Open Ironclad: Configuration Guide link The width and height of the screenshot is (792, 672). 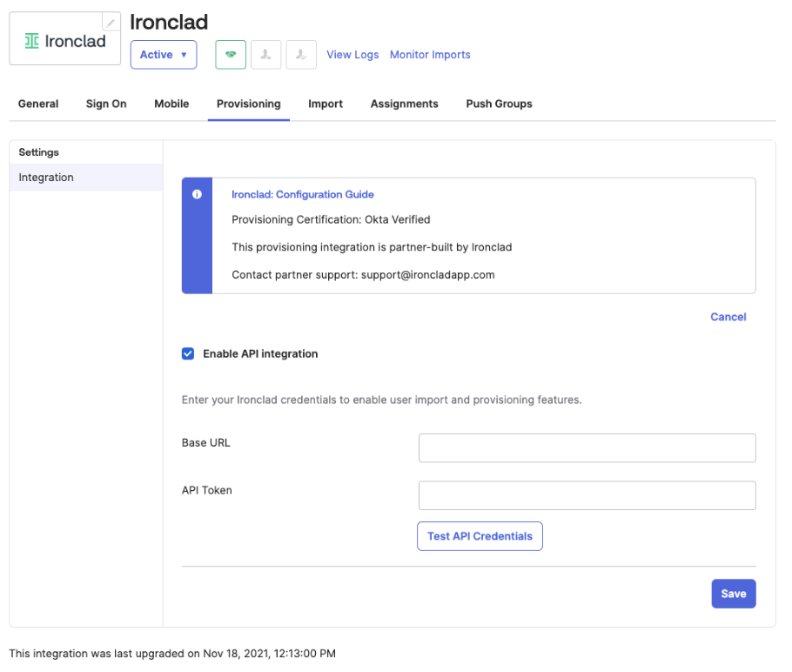303,194
